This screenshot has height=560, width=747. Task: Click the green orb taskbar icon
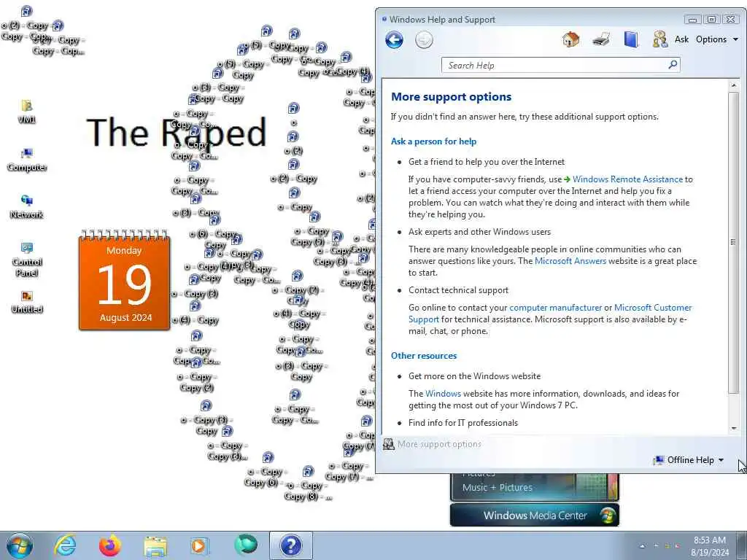point(245,545)
